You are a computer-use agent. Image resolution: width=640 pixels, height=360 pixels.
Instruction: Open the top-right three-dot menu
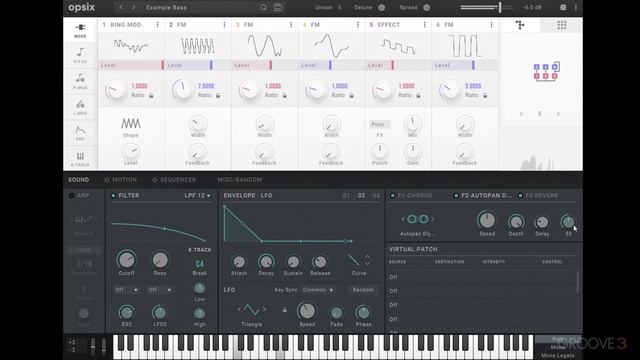(576, 7)
